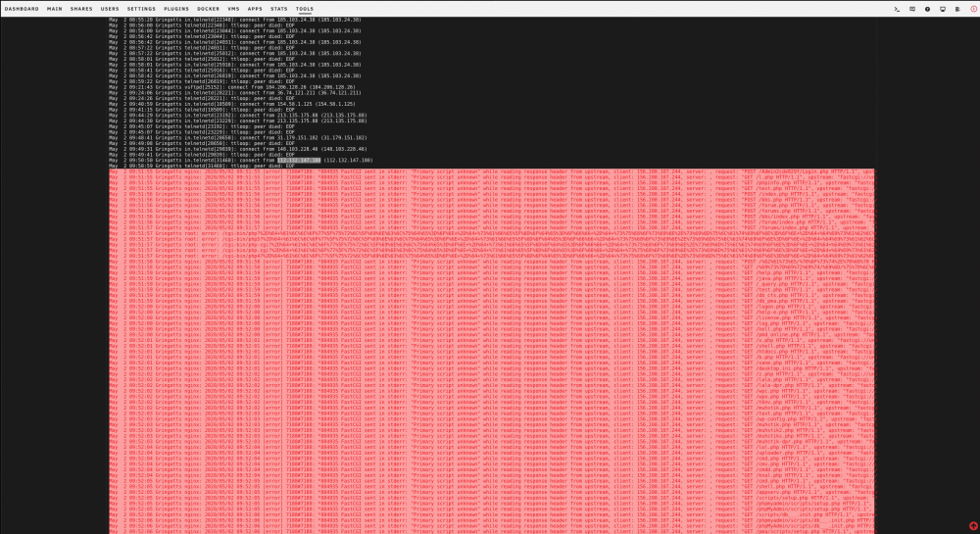Open the web terminal icon
The image size is (980, 534).
[897, 9]
